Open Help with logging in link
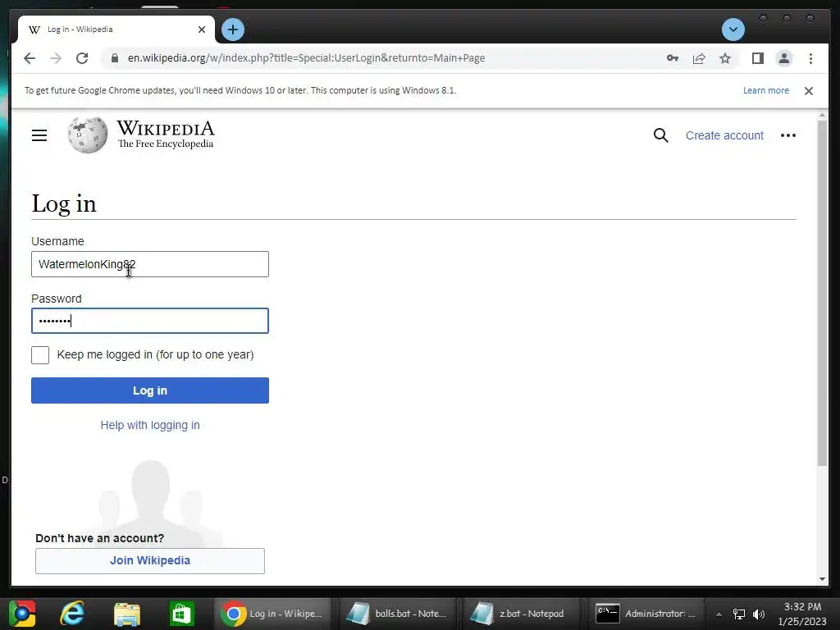Image resolution: width=840 pixels, height=630 pixels. pos(150,425)
